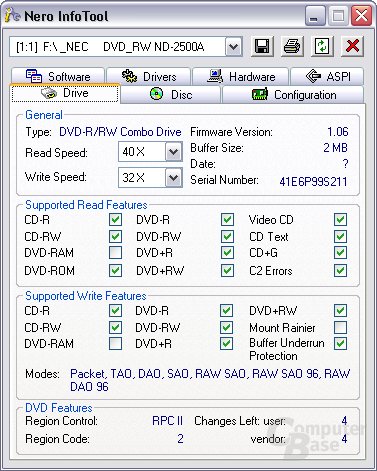Click the write Modes list text
The width and height of the screenshot is (377, 471).
tap(210, 380)
